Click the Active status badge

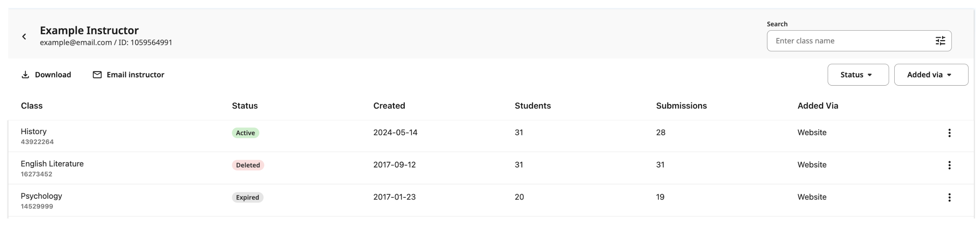pos(246,133)
